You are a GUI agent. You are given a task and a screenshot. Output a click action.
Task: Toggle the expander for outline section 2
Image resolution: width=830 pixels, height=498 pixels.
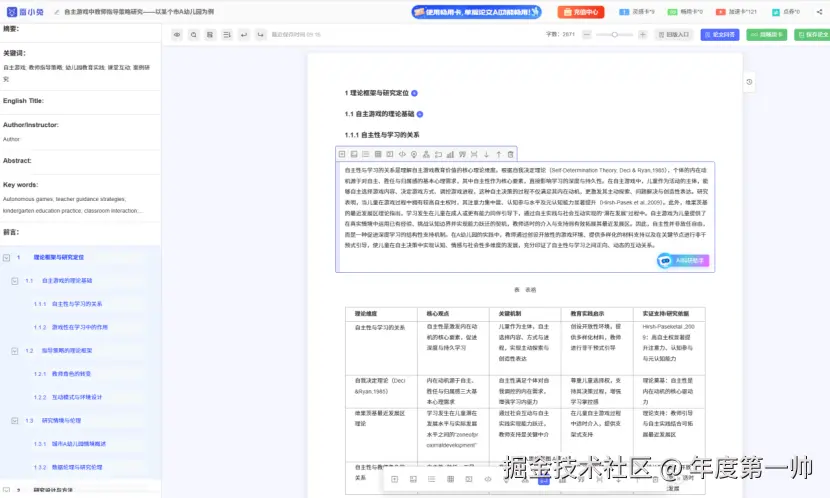coord(6,490)
